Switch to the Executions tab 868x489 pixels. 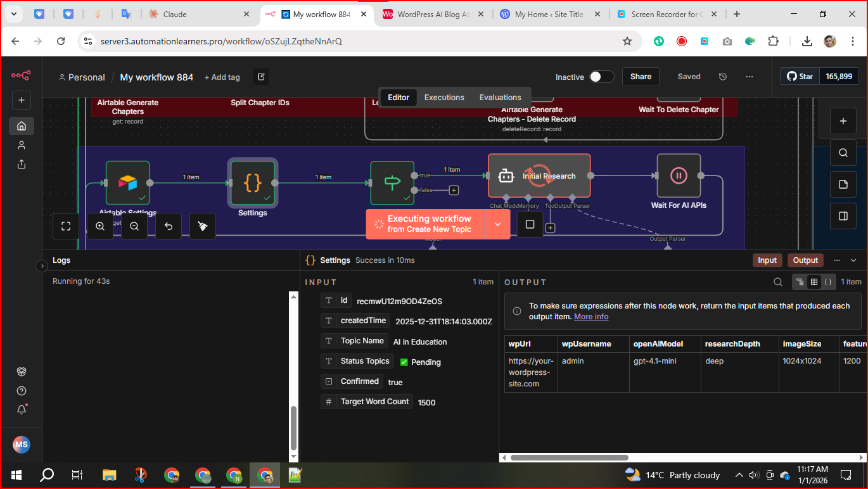tap(444, 98)
